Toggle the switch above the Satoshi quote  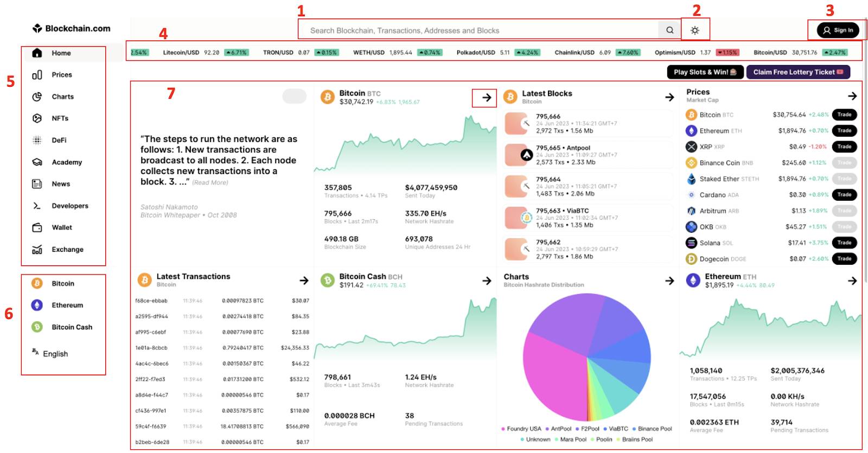[295, 96]
